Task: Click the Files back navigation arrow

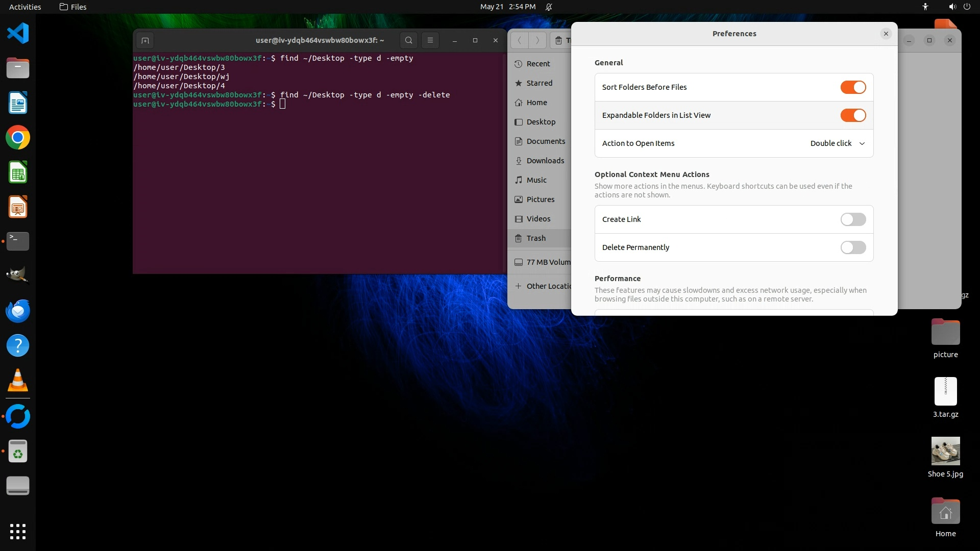Action: coord(519,40)
